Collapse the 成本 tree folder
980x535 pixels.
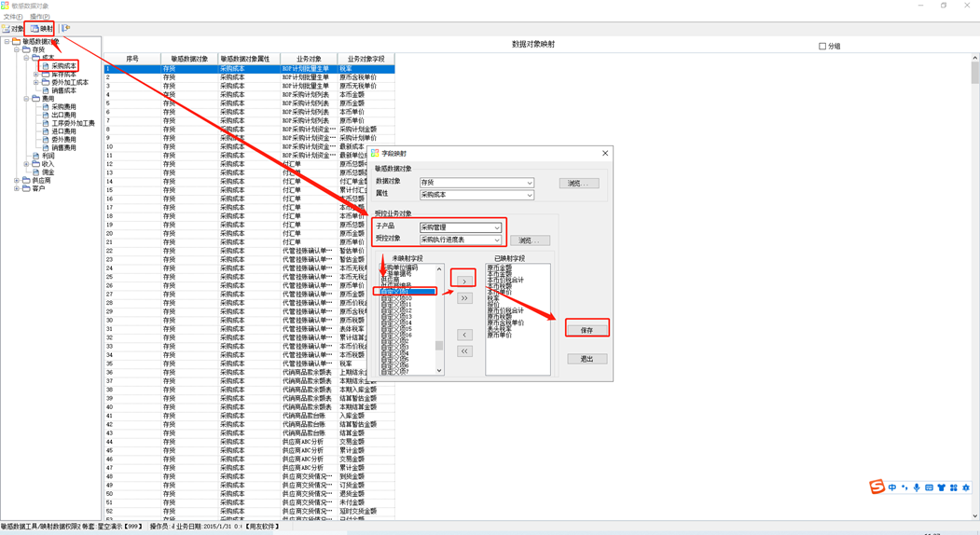(26, 58)
